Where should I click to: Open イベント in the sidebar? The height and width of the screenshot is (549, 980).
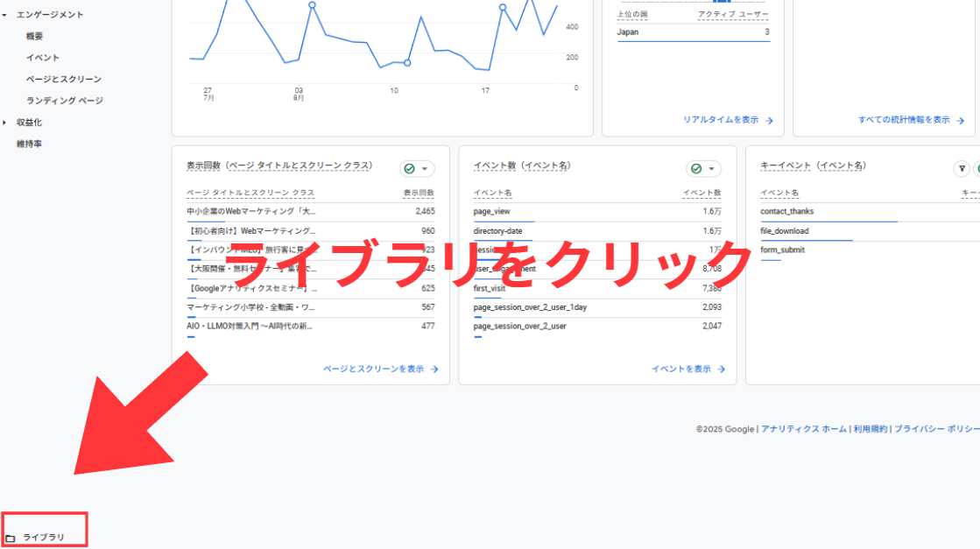coord(43,58)
